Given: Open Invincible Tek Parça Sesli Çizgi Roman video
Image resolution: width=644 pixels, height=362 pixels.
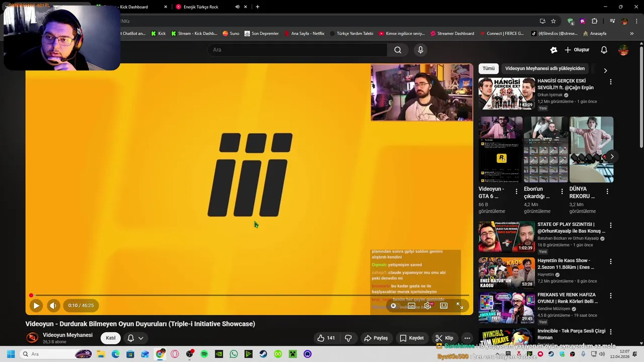Looking at the screenshot, I should coord(571,334).
